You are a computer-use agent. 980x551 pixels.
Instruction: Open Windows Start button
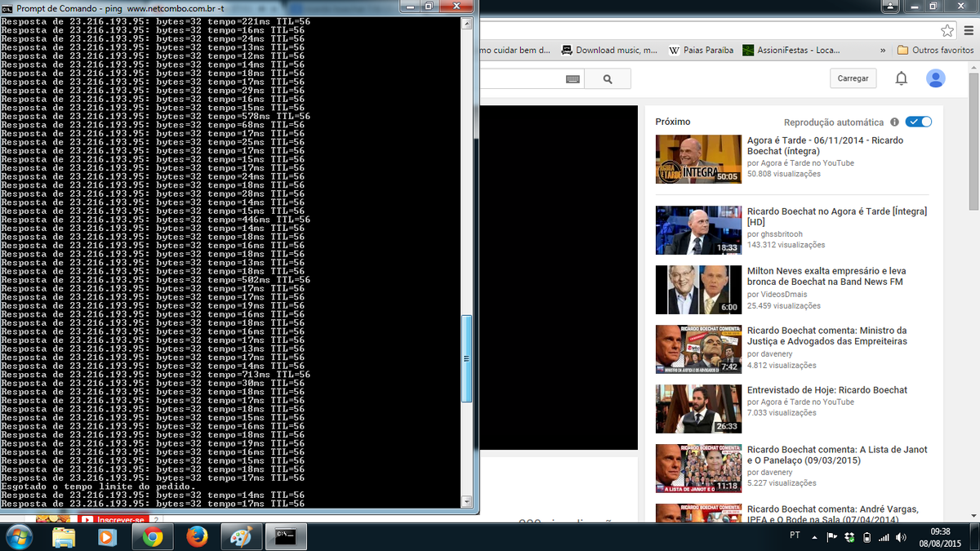point(20,536)
